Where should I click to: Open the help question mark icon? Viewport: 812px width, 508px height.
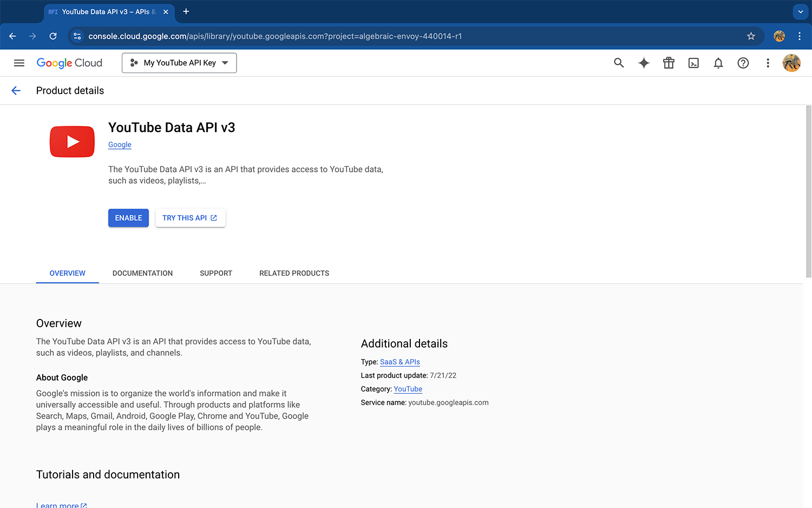[x=743, y=63]
